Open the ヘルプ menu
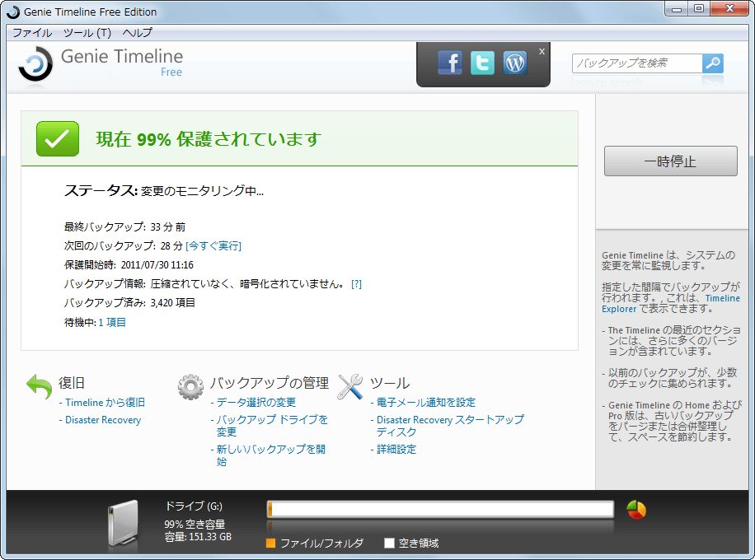Screen dimensions: 755x560 pos(137,33)
